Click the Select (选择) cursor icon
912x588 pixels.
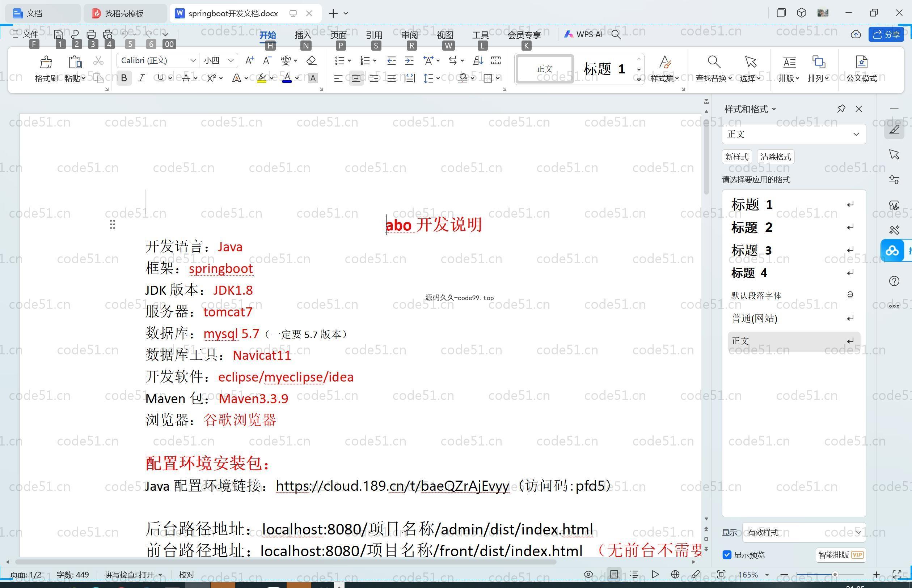pos(750,62)
